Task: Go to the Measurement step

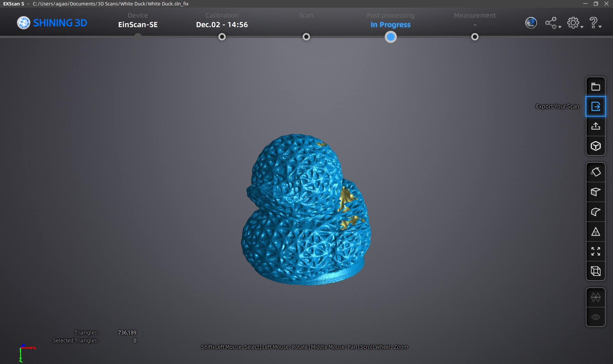Action: 475,37
